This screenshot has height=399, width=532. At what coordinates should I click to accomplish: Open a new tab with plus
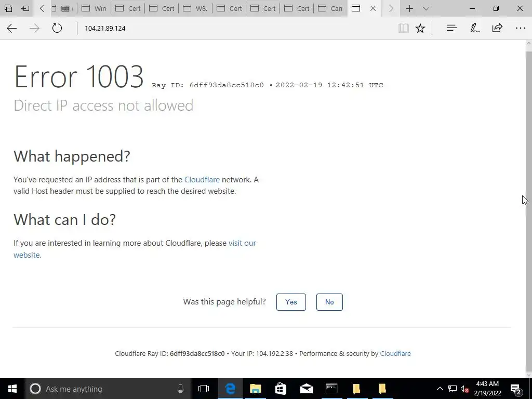coord(409,8)
